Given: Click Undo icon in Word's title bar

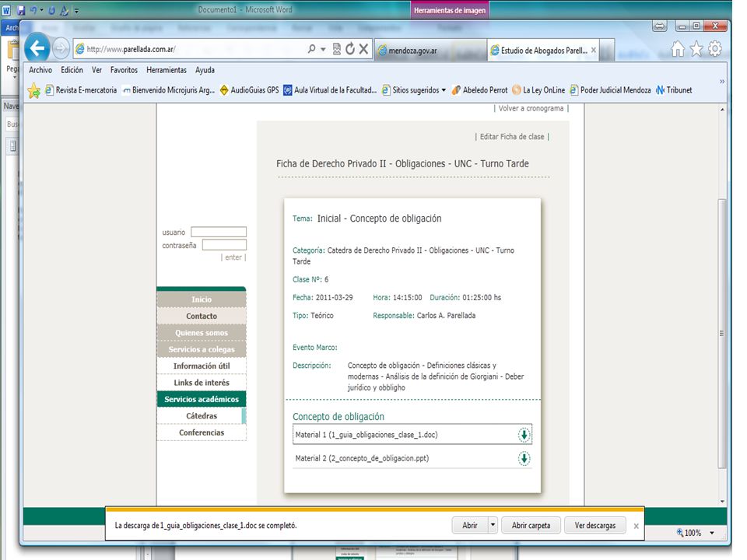Looking at the screenshot, I should 33,10.
